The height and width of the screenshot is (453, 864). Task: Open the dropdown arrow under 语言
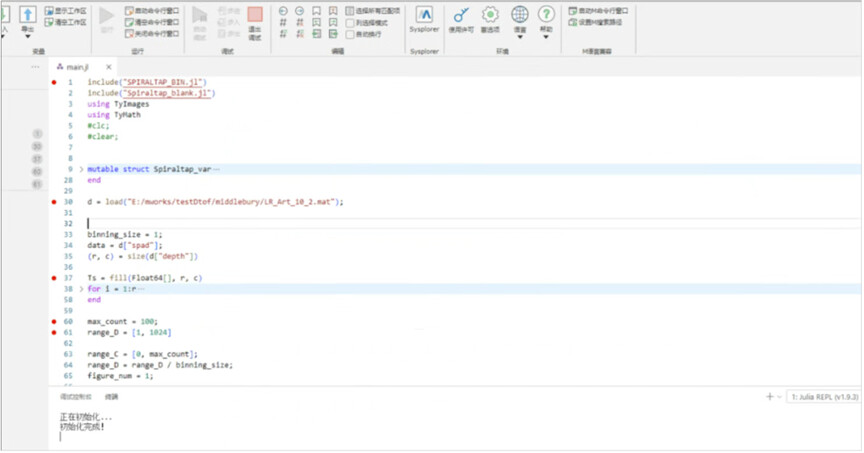tap(520, 37)
